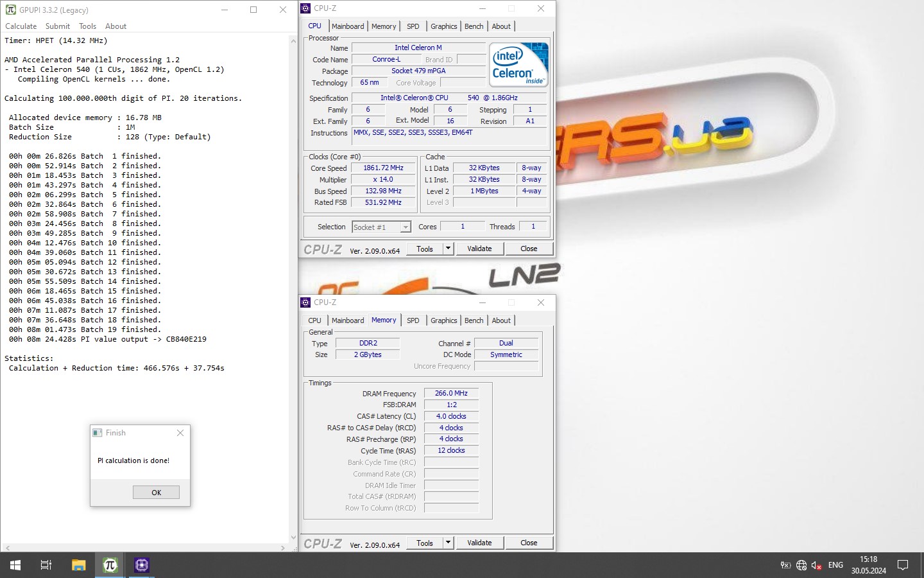Click OK in the Finish dialog
Viewport: 924px width, 578px height.
tap(156, 493)
